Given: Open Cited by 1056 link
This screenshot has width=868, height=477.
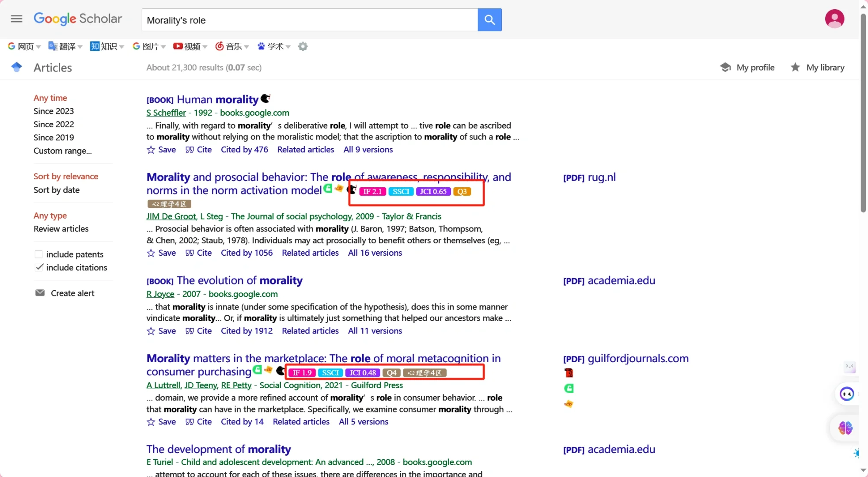Looking at the screenshot, I should (246, 253).
